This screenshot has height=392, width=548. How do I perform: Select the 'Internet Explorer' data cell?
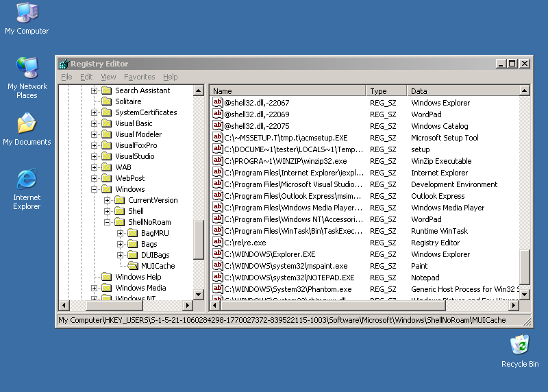pyautogui.click(x=439, y=173)
